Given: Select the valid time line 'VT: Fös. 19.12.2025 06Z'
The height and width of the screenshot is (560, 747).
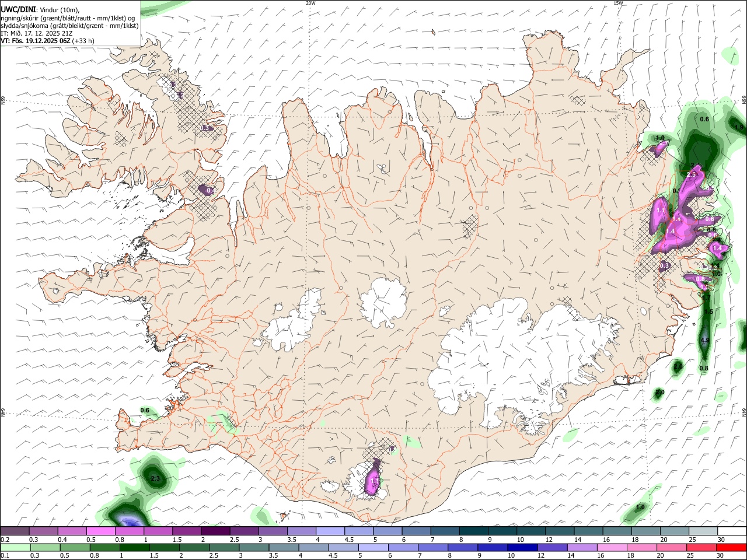Looking at the screenshot, I should (x=37, y=41).
